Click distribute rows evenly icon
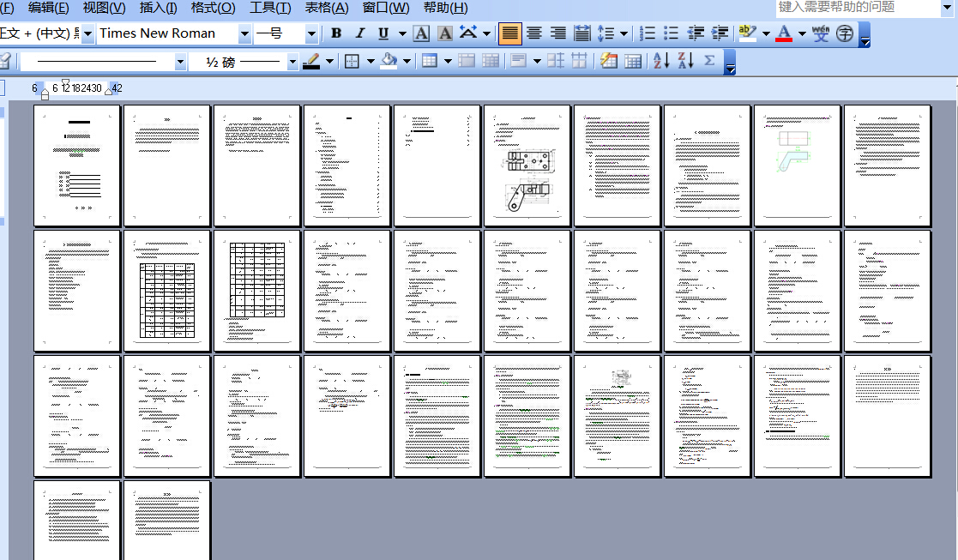958x560 pixels. 556,61
